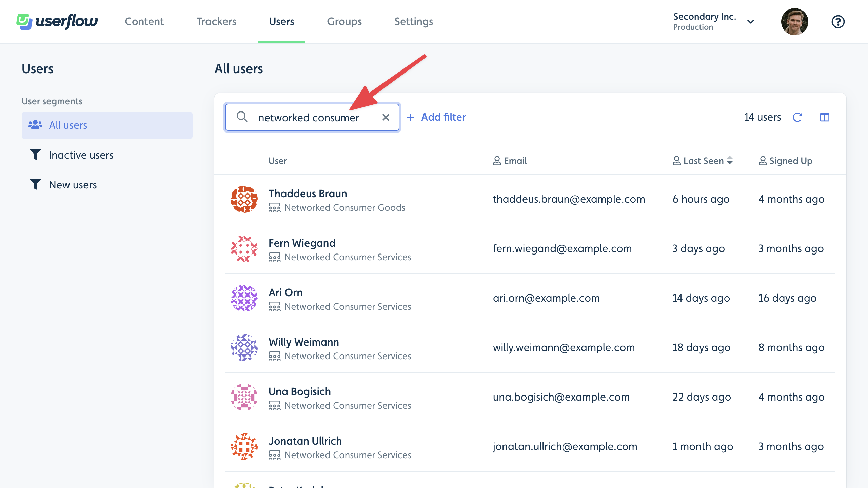Click company icon under Jonatan Ullrich
The height and width of the screenshot is (488, 868).
click(275, 455)
